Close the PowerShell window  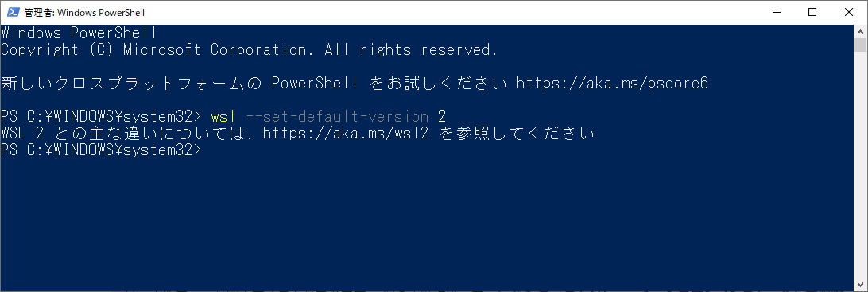pos(848,12)
